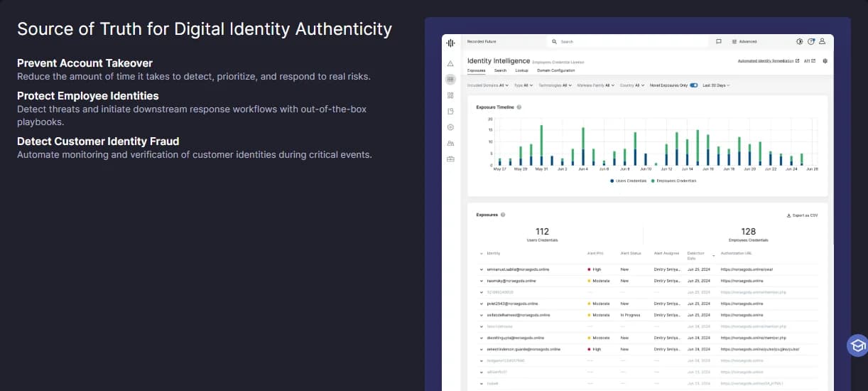Open the Automated Identity Remediation link
This screenshot has width=868, height=391.
pyautogui.click(x=769, y=61)
